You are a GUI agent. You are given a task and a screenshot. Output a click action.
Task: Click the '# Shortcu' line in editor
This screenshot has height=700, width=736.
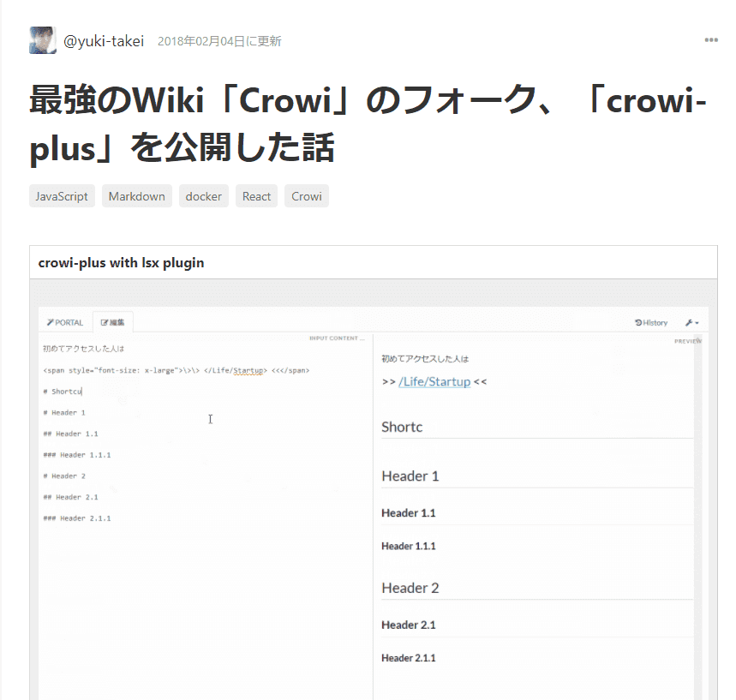click(62, 392)
